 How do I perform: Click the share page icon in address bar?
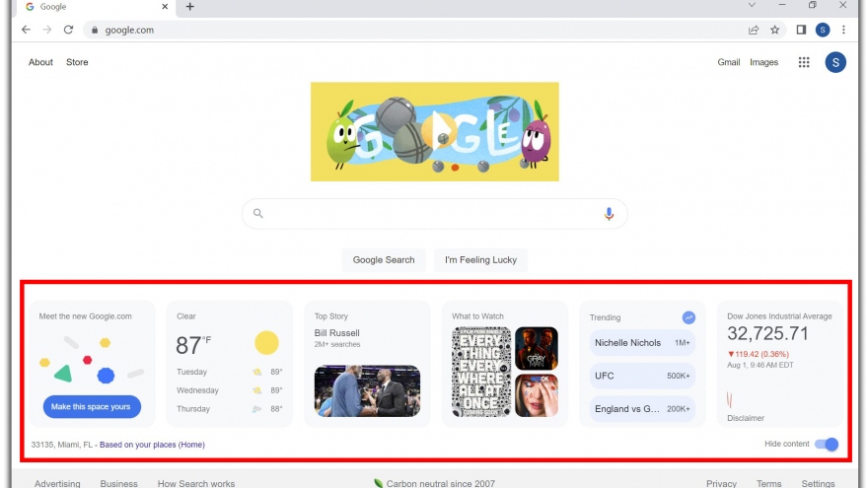[x=754, y=30]
